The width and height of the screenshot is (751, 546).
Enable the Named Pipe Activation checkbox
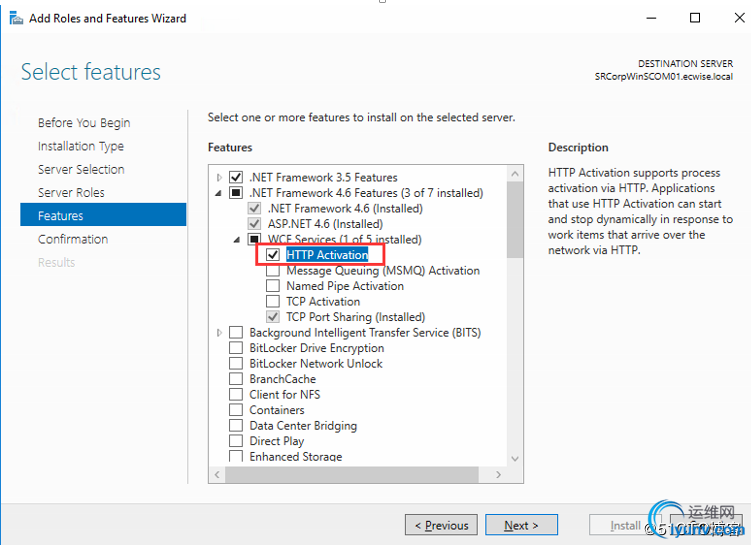273,286
